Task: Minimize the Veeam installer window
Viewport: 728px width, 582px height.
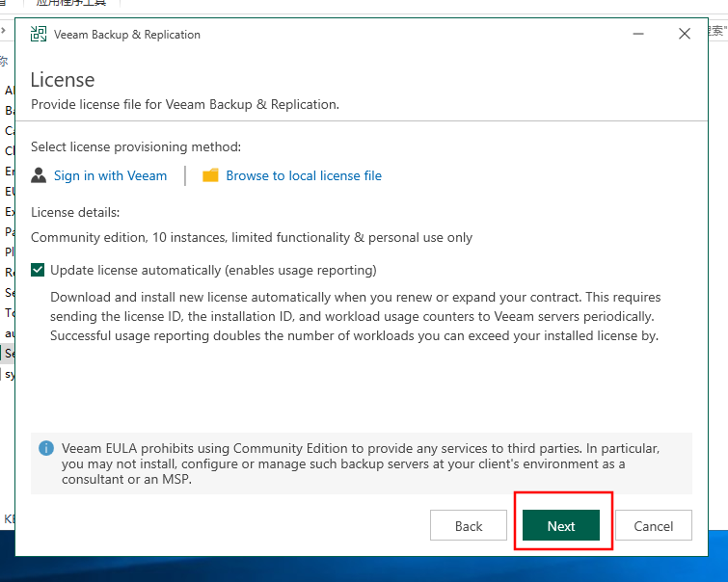Action: pos(638,34)
